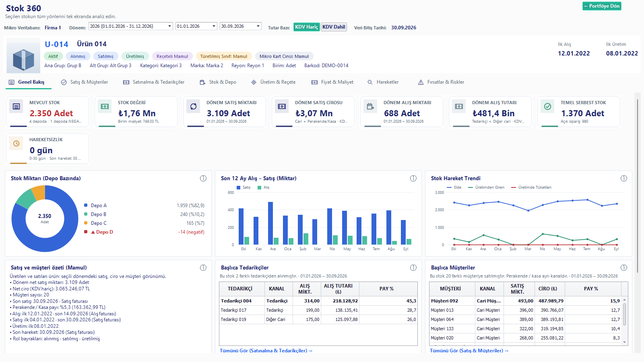Select KDV Hariç amount basis
Screen dimensions: 644x362
[306, 27]
